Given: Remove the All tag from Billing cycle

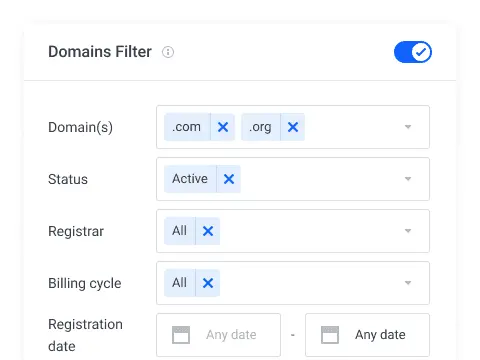Looking at the screenshot, I should (208, 283).
